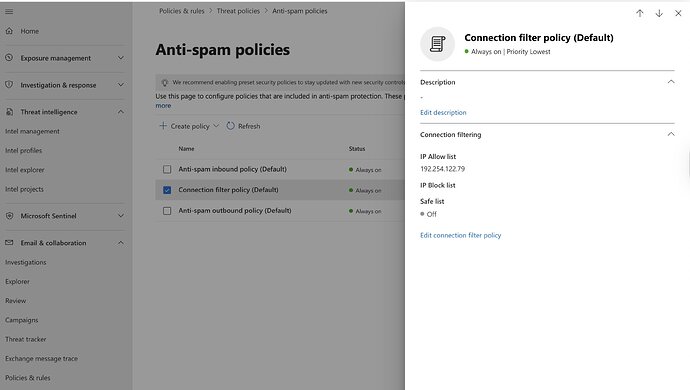Open Investigations under Email & collaboration
Viewport: 690px width, 390px height.
(x=26, y=262)
